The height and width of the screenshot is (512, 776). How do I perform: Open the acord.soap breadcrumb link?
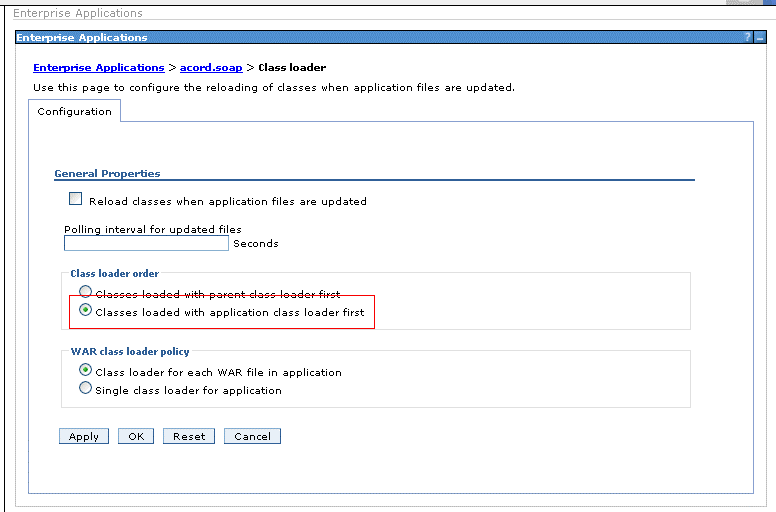coord(211,68)
